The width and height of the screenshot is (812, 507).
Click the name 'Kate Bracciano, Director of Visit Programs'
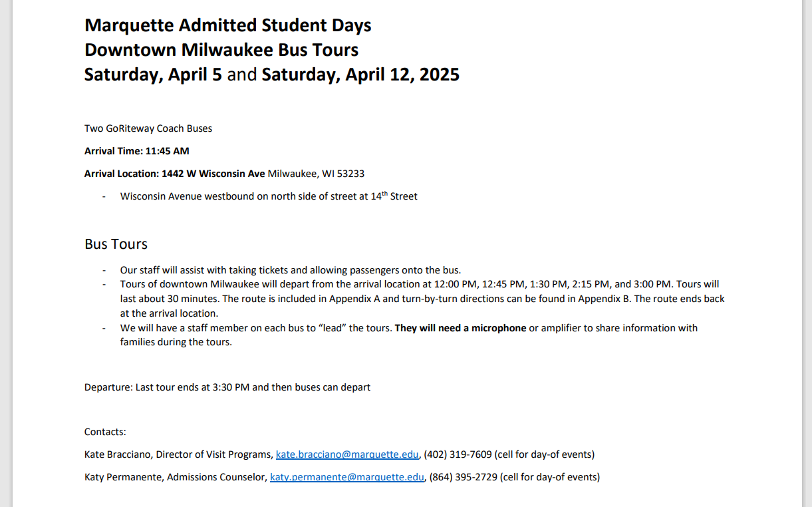pyautogui.click(x=178, y=454)
